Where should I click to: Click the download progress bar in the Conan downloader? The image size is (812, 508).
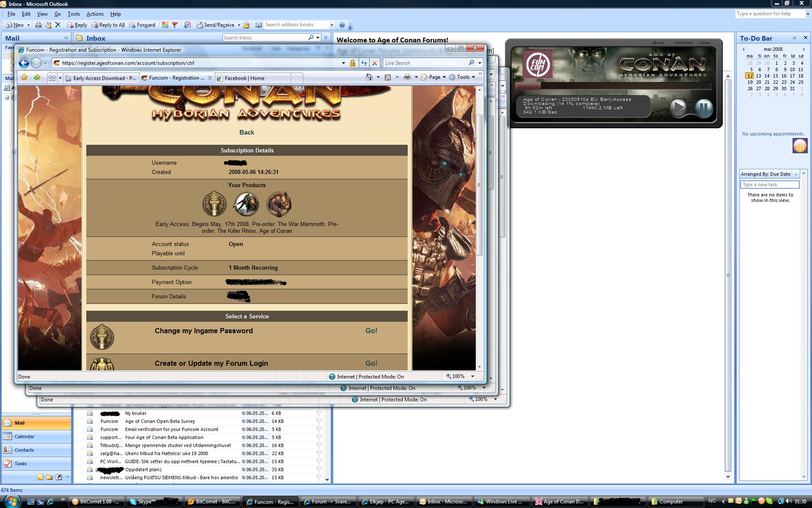(613, 86)
